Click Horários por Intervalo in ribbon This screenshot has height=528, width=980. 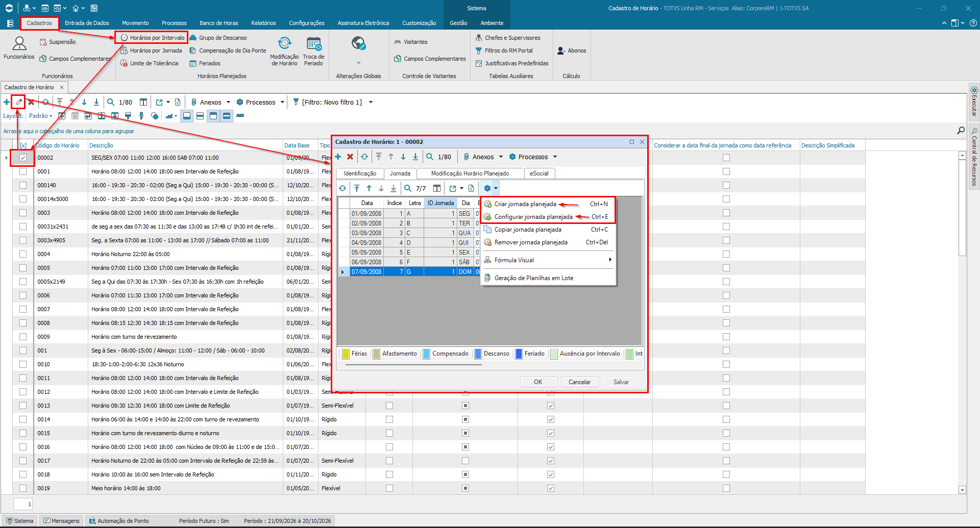[x=152, y=37]
